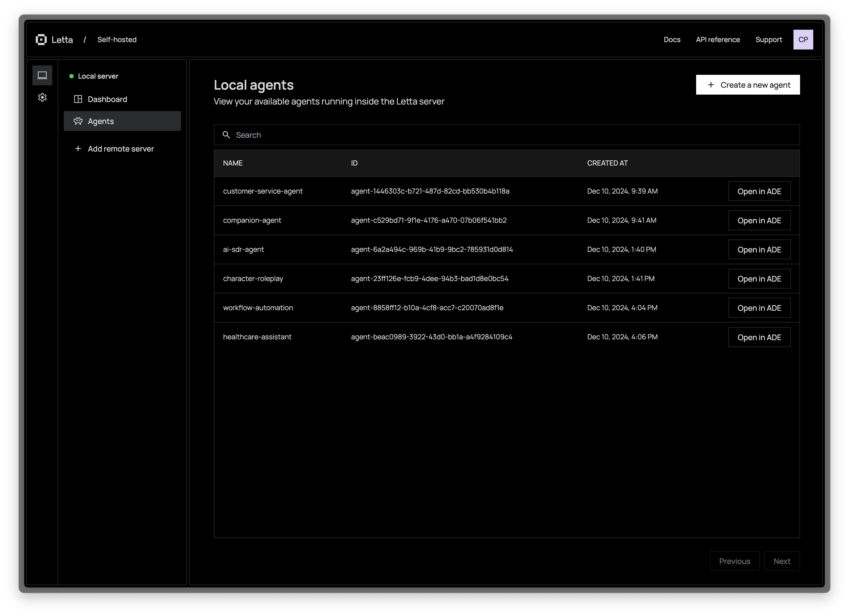
Task: Open the CP user avatar
Action: click(x=803, y=40)
